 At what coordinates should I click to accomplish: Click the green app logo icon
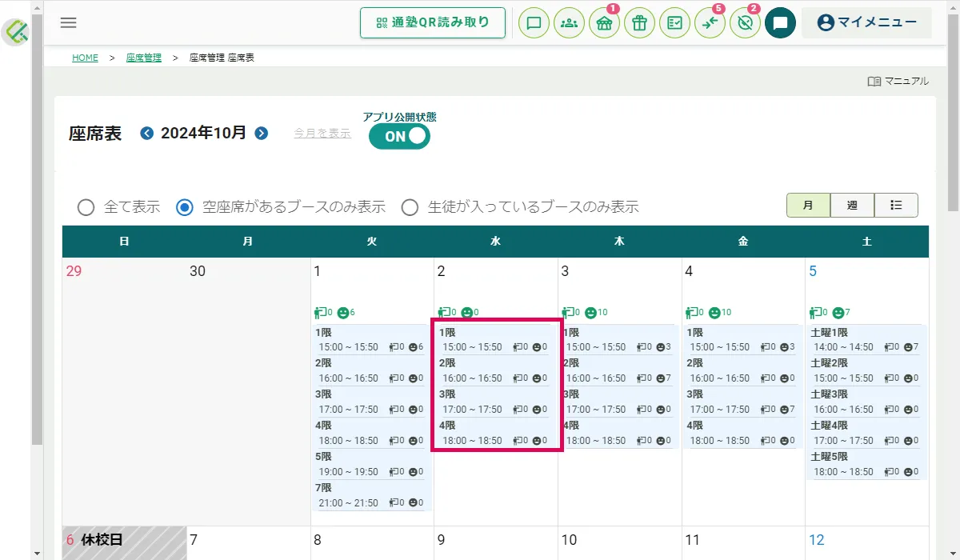coord(16,32)
